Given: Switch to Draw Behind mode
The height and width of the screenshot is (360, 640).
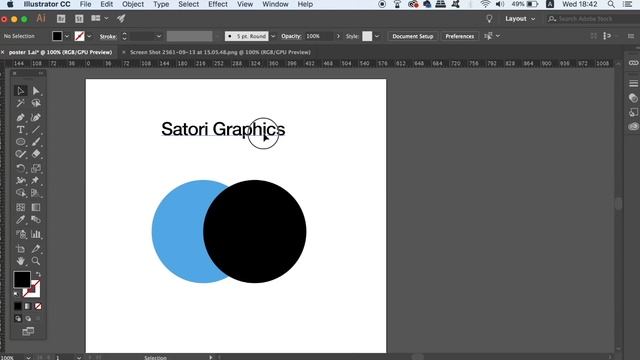Looking at the screenshot, I should 28,318.
